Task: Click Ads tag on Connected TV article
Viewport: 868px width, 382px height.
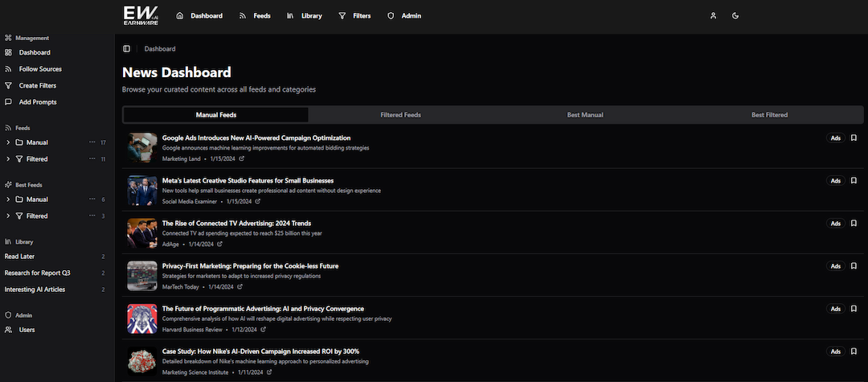Action: [835, 223]
